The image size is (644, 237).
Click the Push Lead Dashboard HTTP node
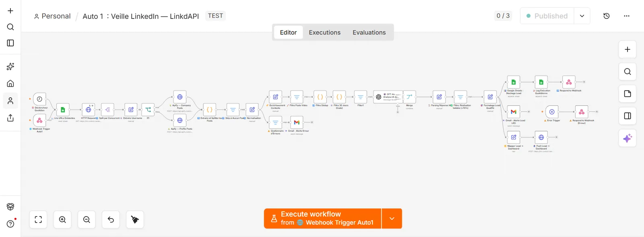(x=541, y=137)
